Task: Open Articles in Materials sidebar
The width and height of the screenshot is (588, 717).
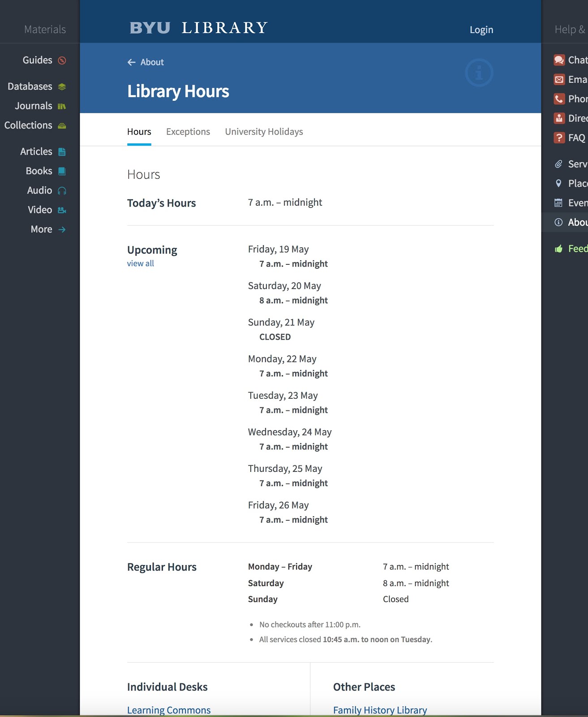Action: (x=36, y=151)
